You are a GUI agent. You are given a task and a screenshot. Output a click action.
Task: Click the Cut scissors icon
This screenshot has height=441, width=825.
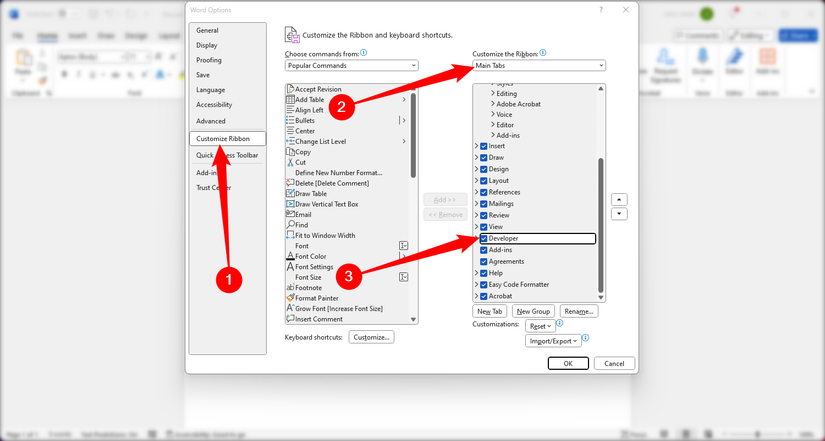point(290,162)
